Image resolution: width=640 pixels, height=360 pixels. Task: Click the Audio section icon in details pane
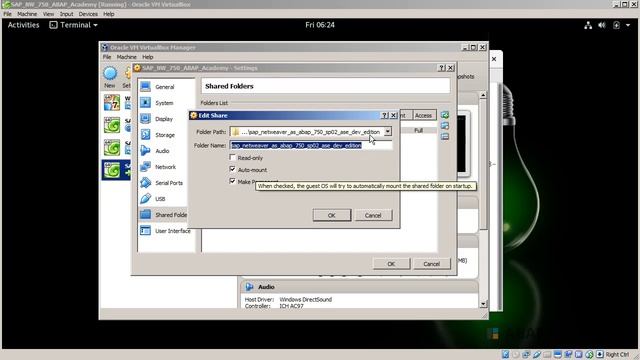tap(249, 287)
